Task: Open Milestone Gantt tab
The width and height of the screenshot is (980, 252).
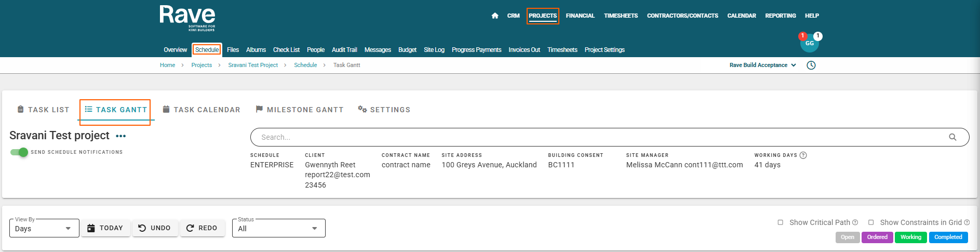Action: click(300, 110)
